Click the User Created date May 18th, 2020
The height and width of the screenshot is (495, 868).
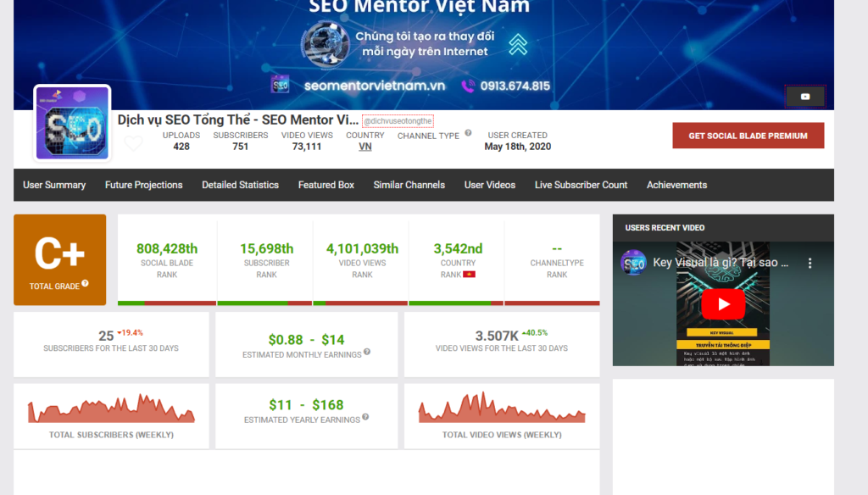point(518,147)
